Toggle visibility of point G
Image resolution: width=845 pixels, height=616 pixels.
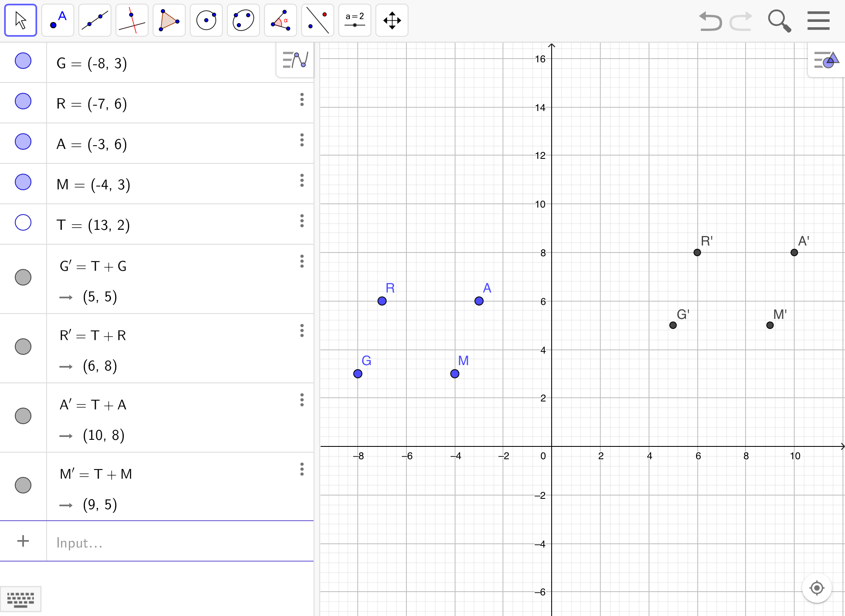(x=23, y=61)
